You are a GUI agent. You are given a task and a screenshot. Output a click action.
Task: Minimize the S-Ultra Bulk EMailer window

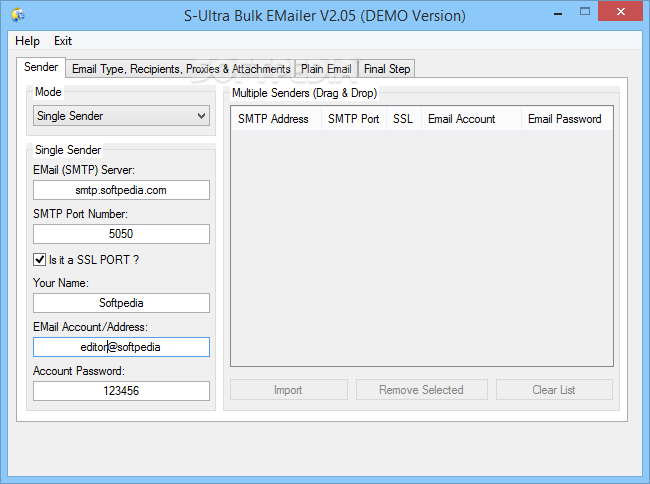click(x=558, y=13)
